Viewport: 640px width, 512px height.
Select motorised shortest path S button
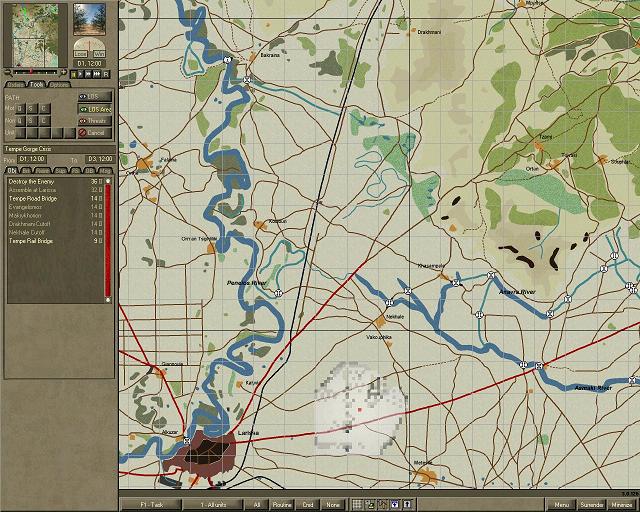coord(32,109)
